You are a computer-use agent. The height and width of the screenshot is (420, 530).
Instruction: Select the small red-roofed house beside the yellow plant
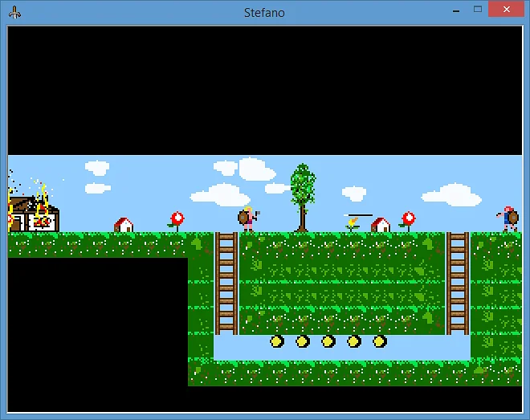pos(381,225)
